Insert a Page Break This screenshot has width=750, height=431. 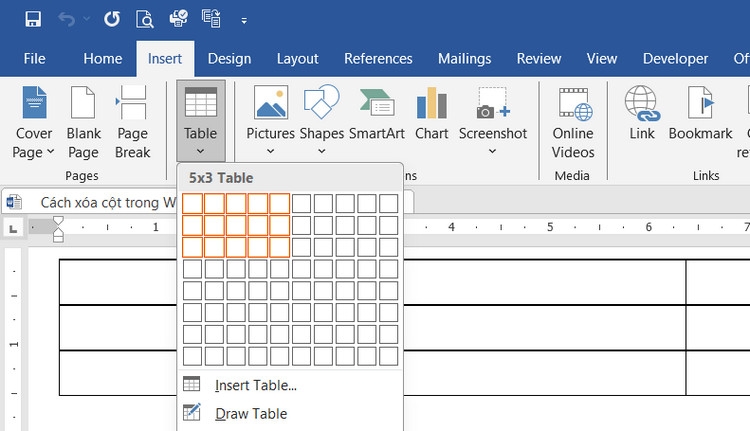tap(132, 122)
